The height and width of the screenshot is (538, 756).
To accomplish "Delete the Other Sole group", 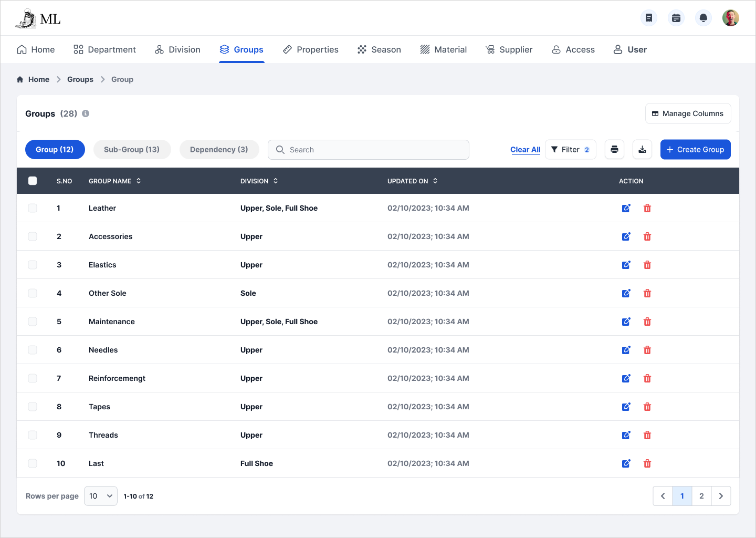I will (x=647, y=293).
